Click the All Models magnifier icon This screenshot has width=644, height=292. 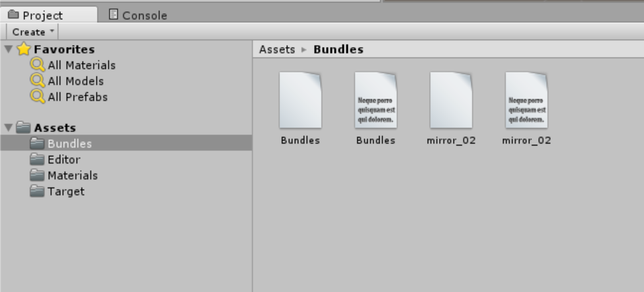(x=38, y=81)
